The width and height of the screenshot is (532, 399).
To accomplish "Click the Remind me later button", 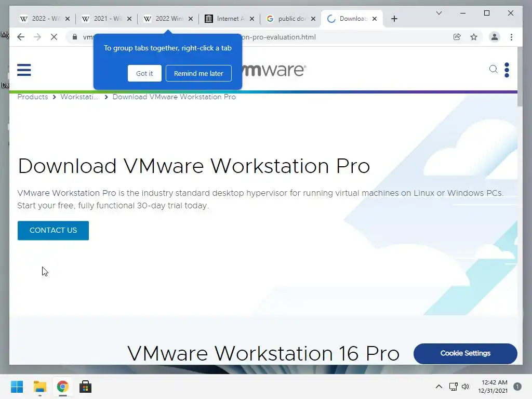I will 198,73.
